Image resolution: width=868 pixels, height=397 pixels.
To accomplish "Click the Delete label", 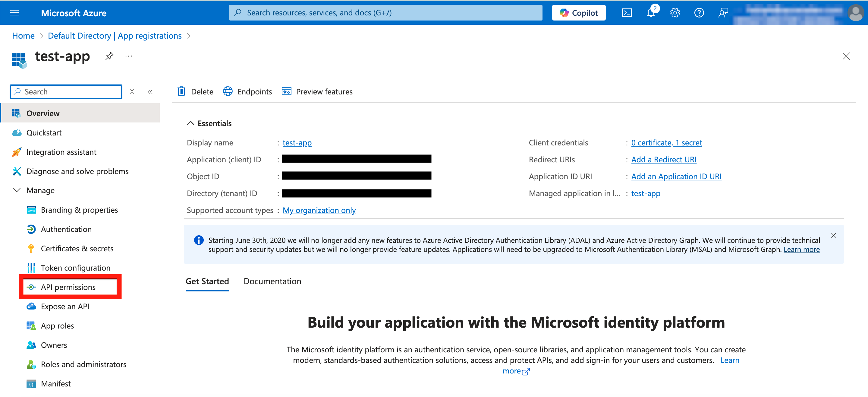I will (202, 92).
